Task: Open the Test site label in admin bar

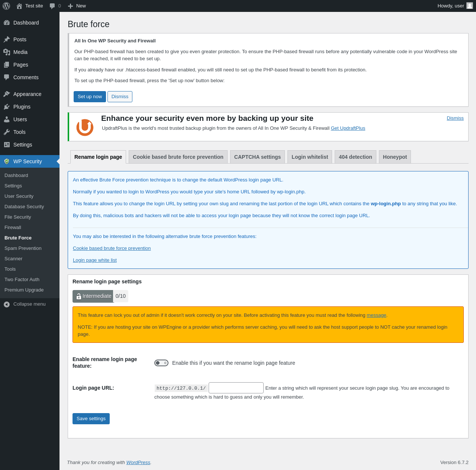Action: (x=34, y=6)
